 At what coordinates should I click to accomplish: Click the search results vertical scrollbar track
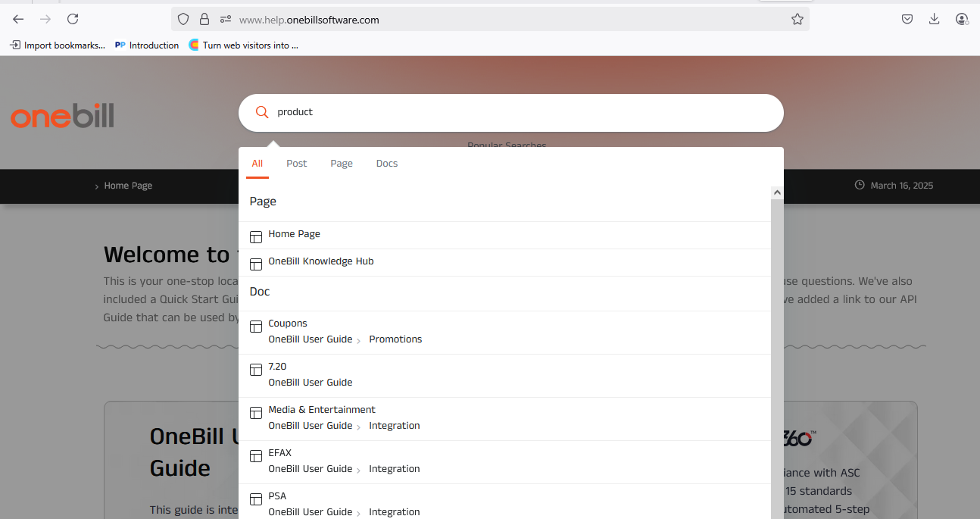click(x=777, y=360)
